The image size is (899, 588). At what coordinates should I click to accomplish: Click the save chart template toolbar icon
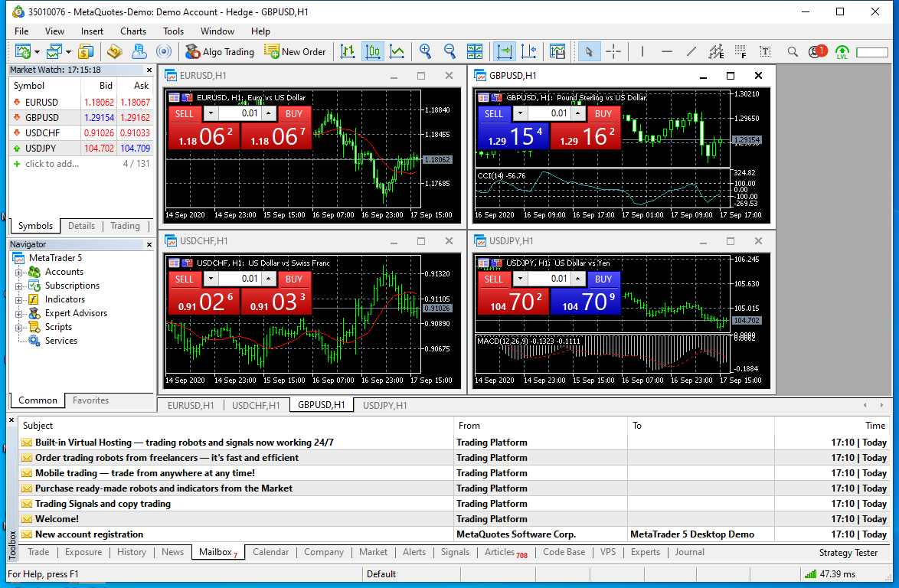pos(557,51)
